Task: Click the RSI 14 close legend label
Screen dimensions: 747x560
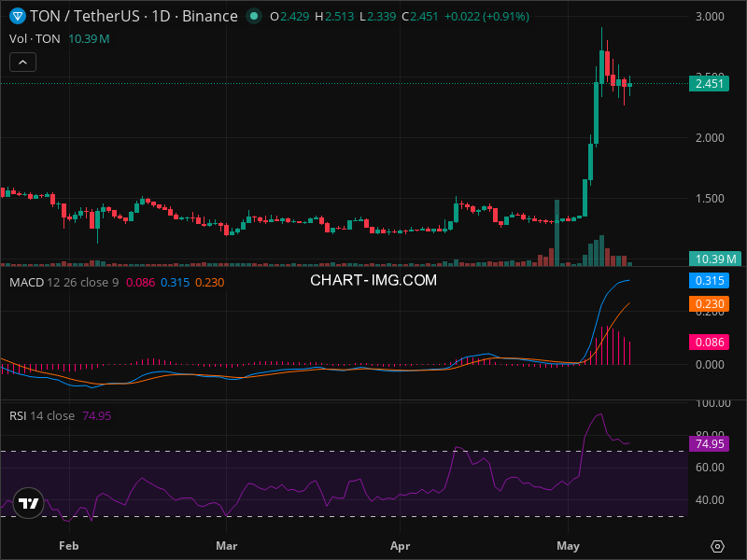Action: click(x=42, y=415)
